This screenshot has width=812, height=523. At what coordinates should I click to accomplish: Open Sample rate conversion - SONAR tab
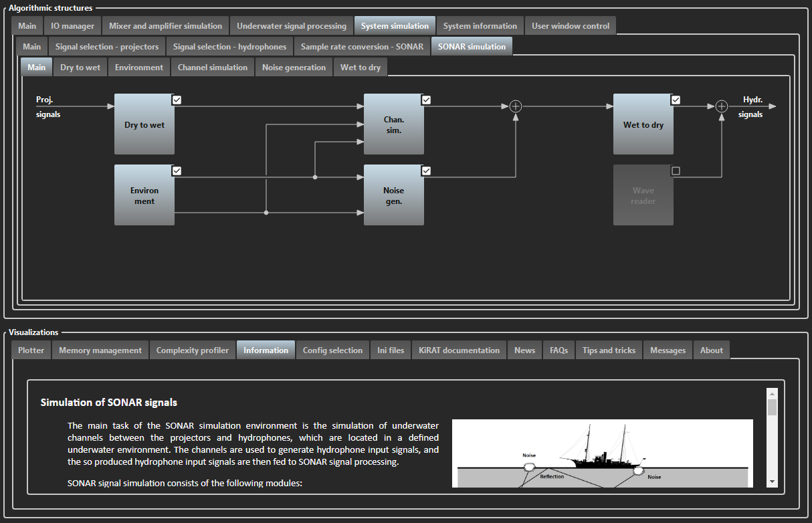362,47
